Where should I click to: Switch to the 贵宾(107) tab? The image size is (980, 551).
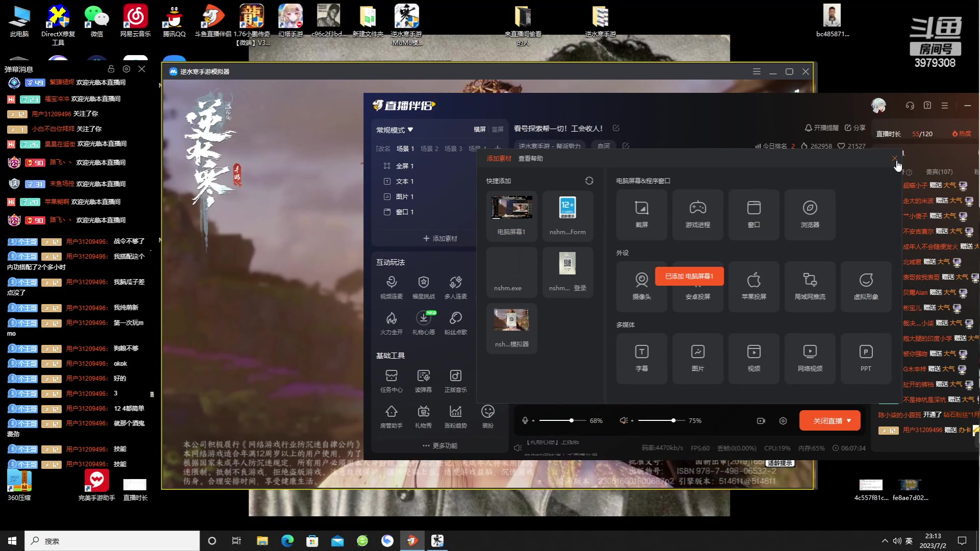point(939,172)
